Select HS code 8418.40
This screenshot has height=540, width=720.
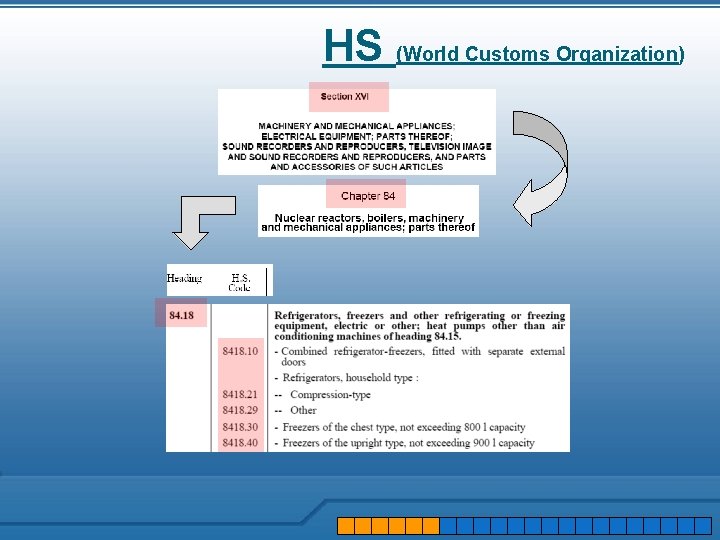240,443
